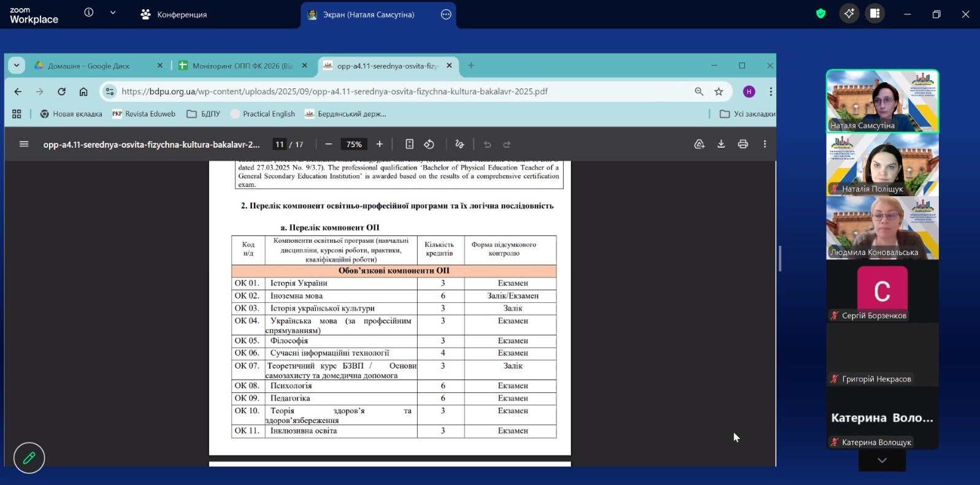Click the green encryption shield icon

(821, 13)
